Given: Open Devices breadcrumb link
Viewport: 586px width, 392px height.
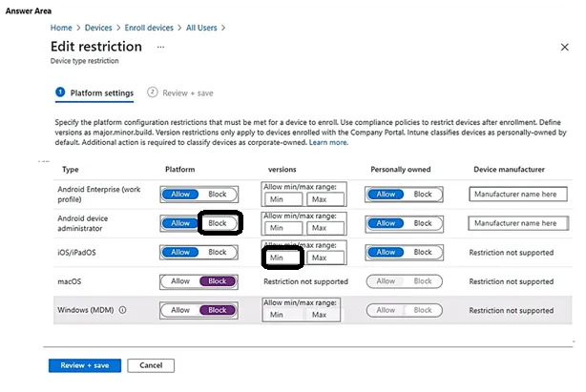Looking at the screenshot, I should (98, 28).
